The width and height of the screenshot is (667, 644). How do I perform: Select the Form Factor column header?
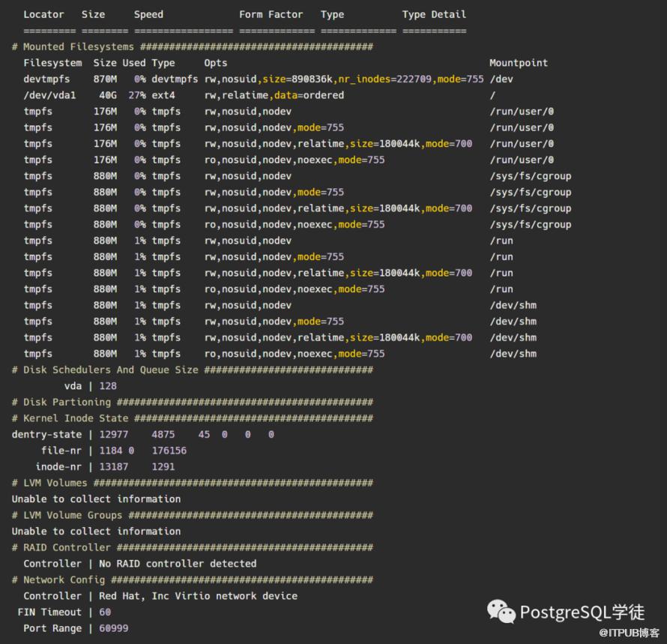[x=271, y=14]
